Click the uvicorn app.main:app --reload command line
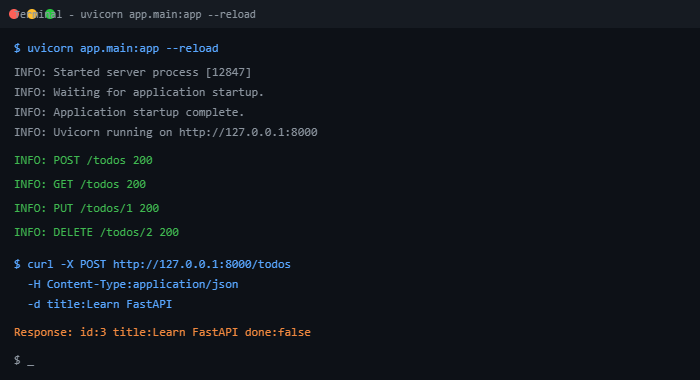 coord(116,48)
